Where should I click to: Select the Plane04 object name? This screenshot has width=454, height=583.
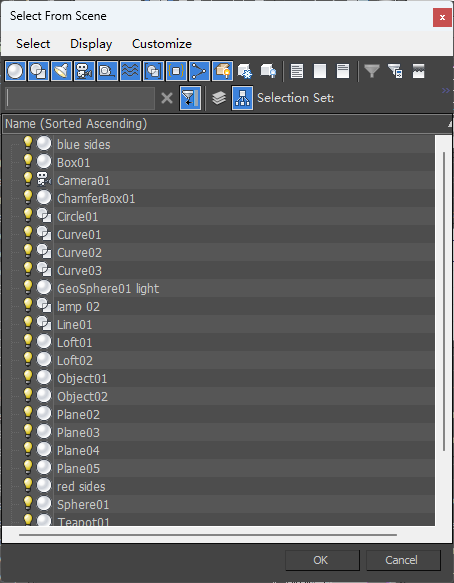[78, 451]
